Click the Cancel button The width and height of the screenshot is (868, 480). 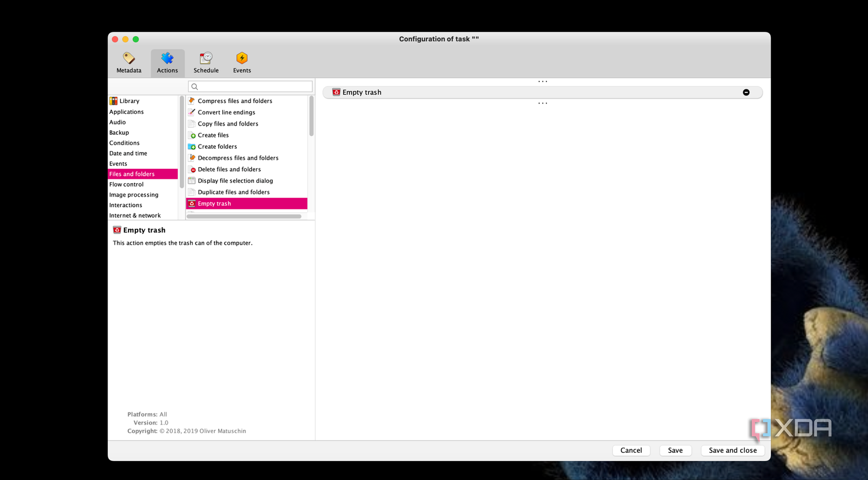631,451
